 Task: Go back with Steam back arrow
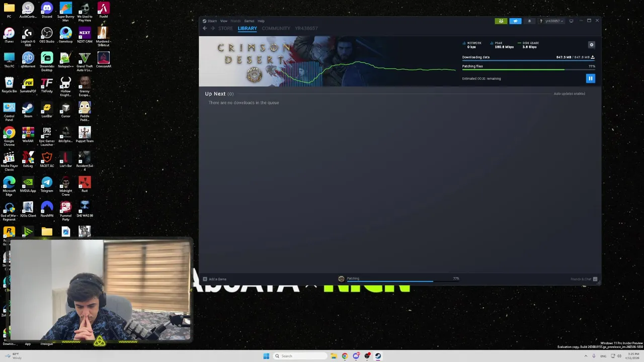point(205,28)
